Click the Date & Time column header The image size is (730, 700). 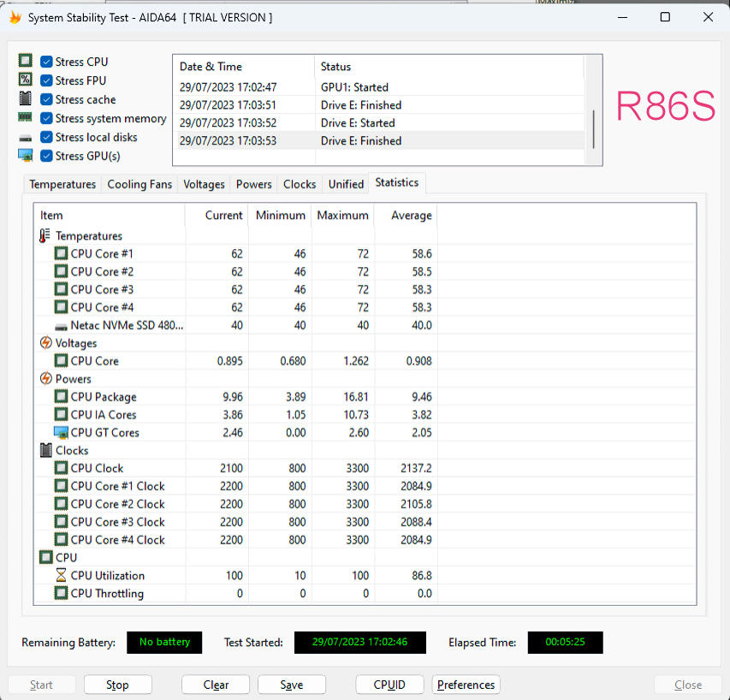pyautogui.click(x=244, y=67)
